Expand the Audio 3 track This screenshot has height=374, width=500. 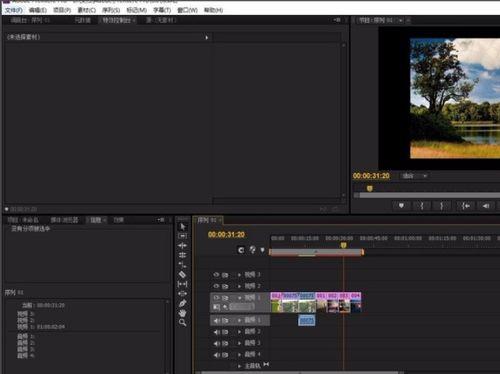tap(239, 343)
